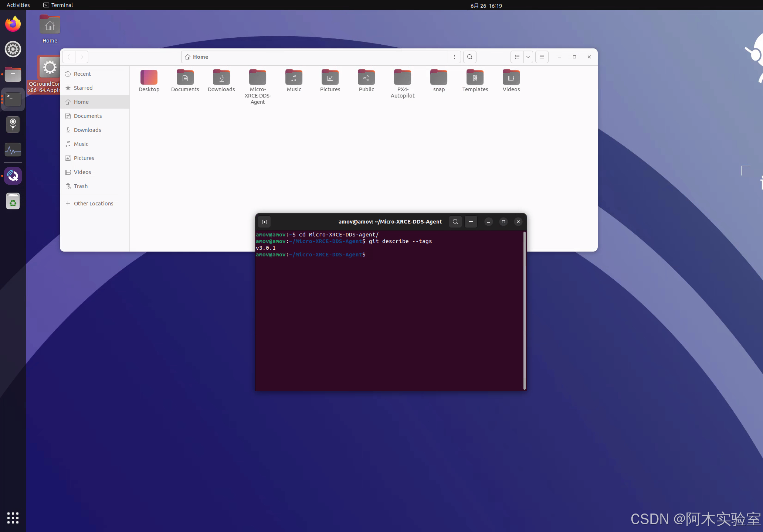Click the Home path bar in Files
Screen dimensions: 763x532
point(315,57)
